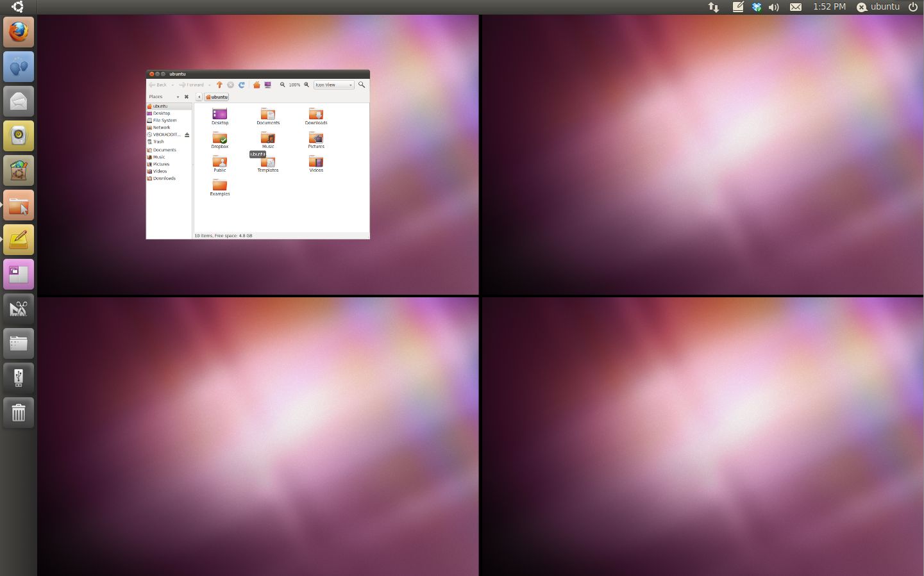Open the Home folder in the toolbar
Screen dimensions: 924x576
point(256,85)
